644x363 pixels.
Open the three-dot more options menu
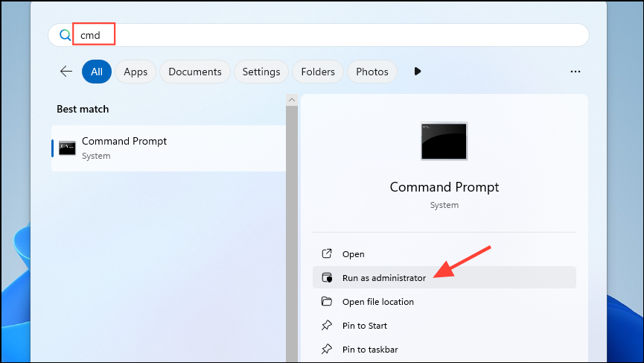point(575,72)
